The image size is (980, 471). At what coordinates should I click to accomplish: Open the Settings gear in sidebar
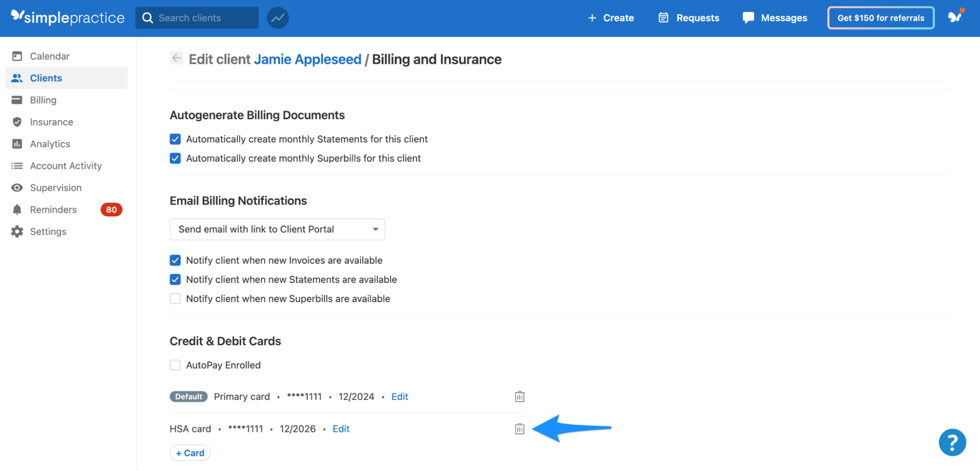(x=48, y=231)
